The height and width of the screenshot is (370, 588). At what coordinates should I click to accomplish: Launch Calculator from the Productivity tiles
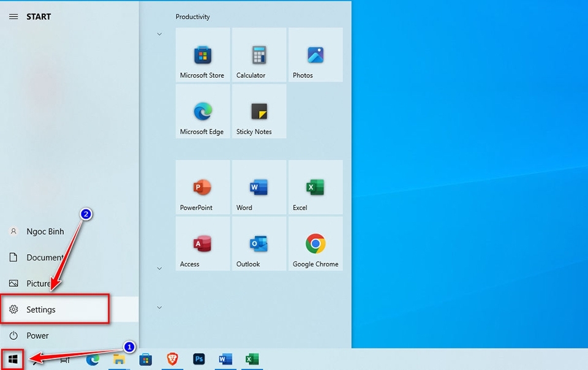(x=259, y=55)
